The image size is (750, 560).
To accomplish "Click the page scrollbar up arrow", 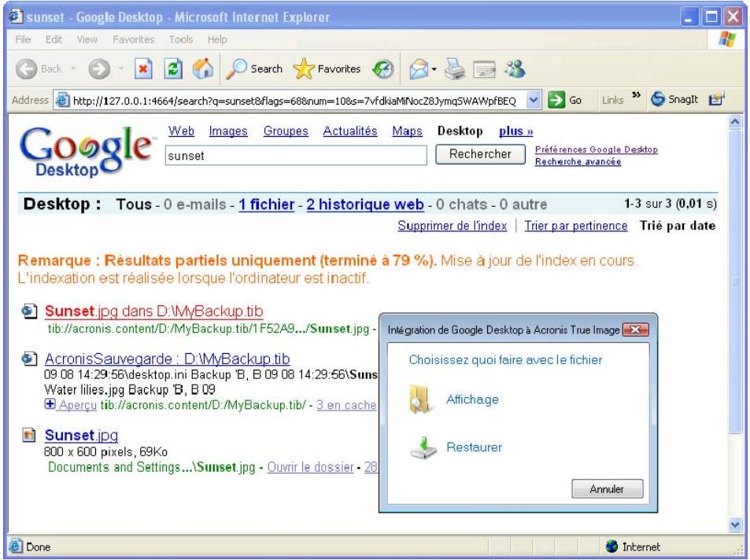I will (735, 123).
